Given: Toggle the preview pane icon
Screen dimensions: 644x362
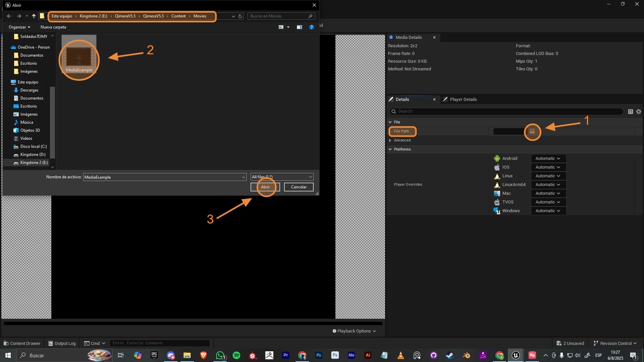Looking at the screenshot, I should tap(299, 27).
